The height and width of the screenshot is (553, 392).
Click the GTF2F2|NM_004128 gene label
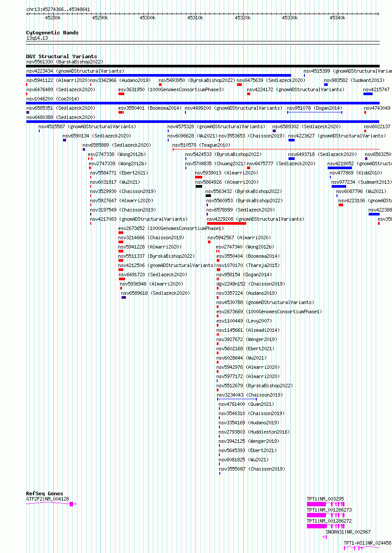[48, 499]
